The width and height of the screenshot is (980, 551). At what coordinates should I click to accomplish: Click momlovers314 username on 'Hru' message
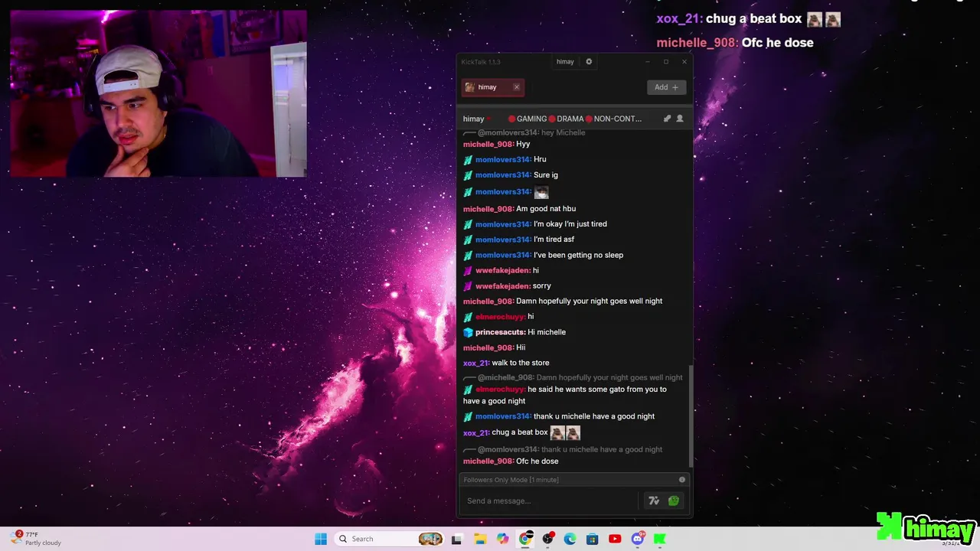(x=503, y=159)
